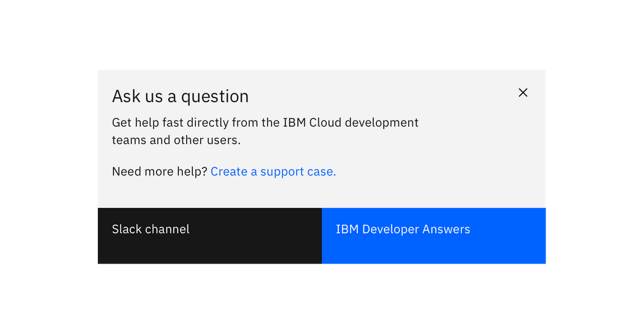Screen dimensions: 644x334
Task: Click the blue IBM Developer Answers action
Action: (435, 236)
